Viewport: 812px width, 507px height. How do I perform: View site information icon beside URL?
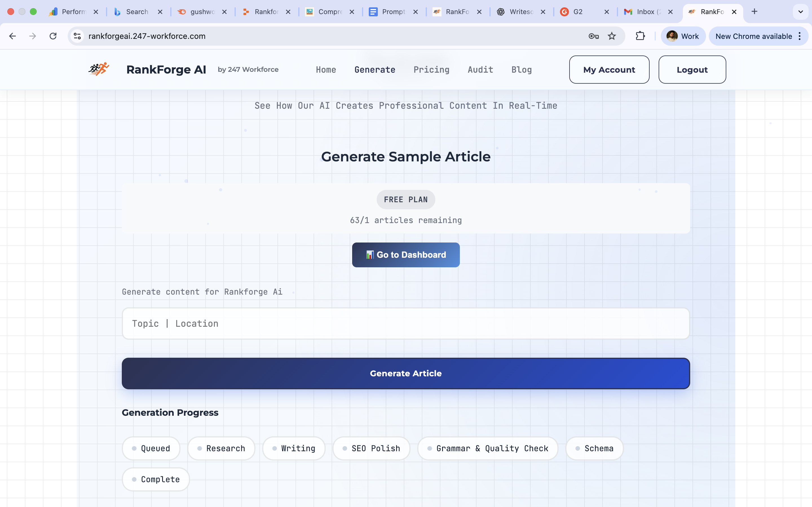(x=78, y=36)
